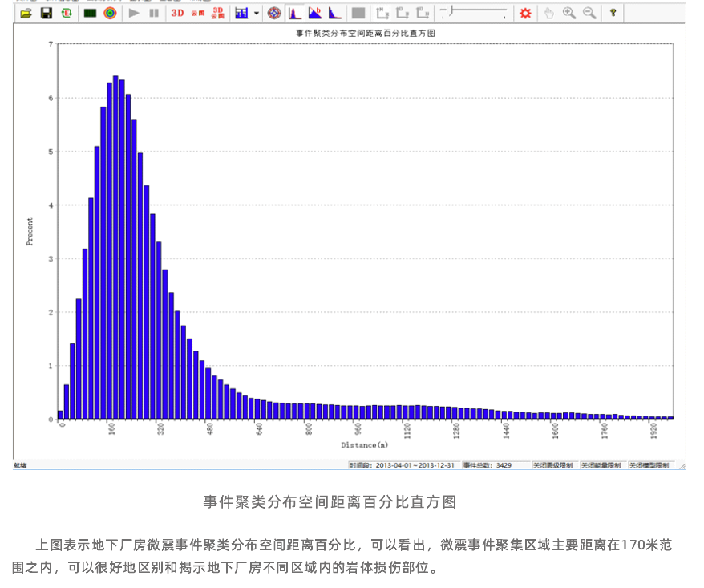This screenshot has height=588, width=704.
Task: Toggle the 关闭能量限制 status option
Action: pyautogui.click(x=601, y=465)
